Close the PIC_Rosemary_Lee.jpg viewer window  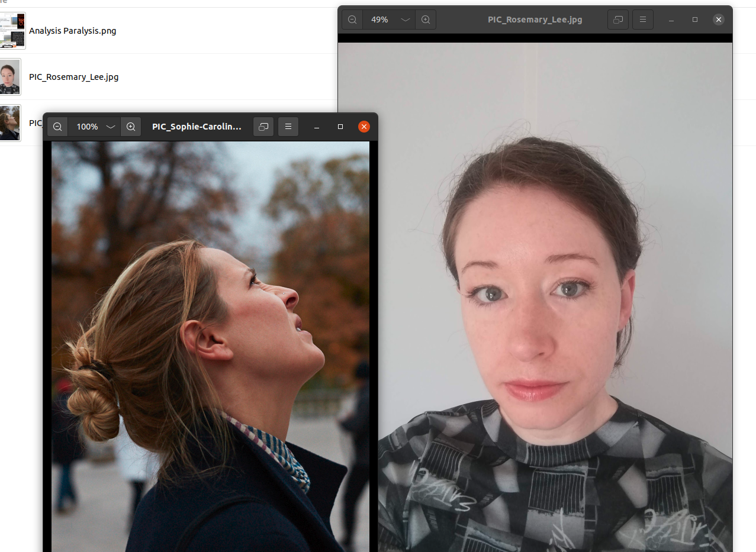[x=719, y=20]
